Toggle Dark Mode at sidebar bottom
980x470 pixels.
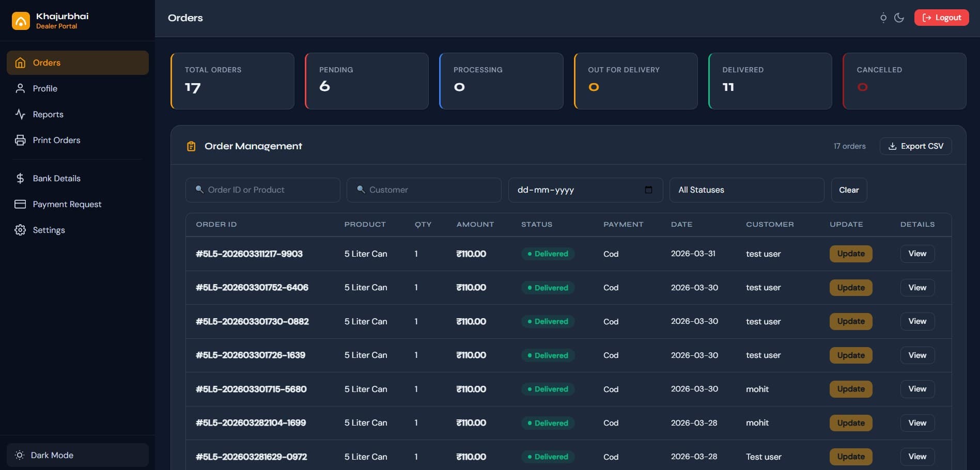coord(77,455)
